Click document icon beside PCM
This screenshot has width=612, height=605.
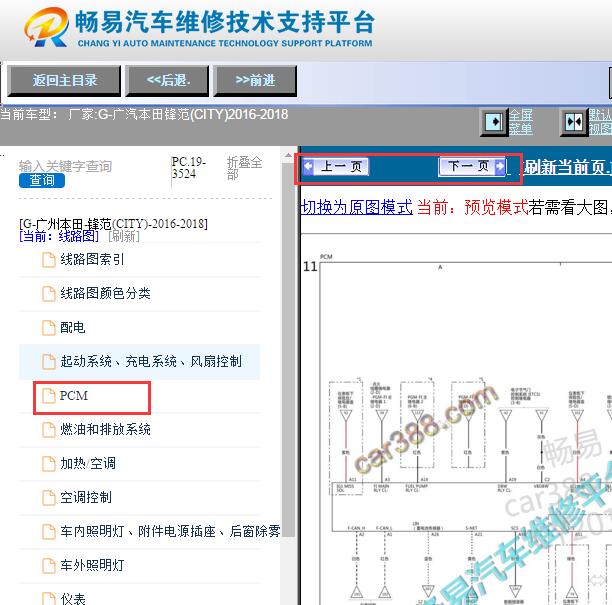[x=49, y=396]
